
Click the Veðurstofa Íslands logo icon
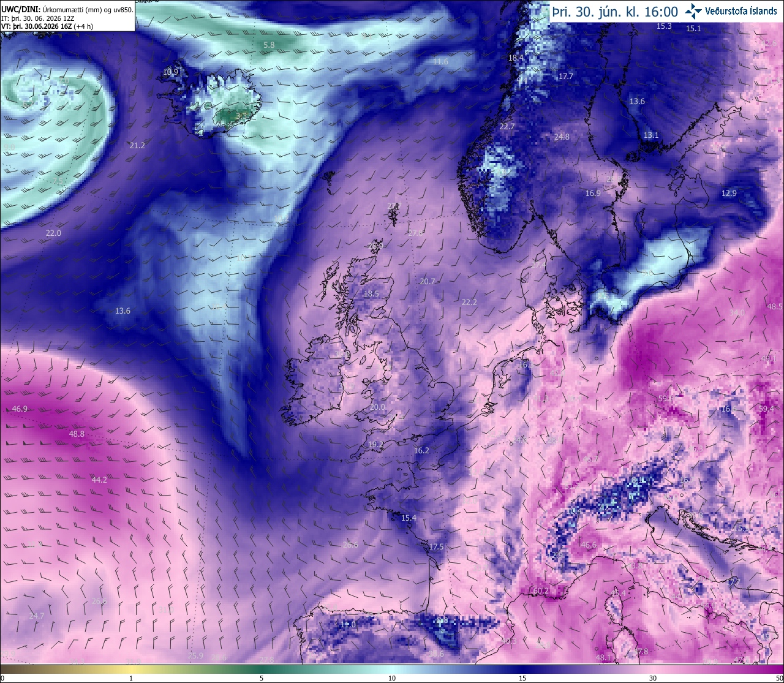[693, 11]
